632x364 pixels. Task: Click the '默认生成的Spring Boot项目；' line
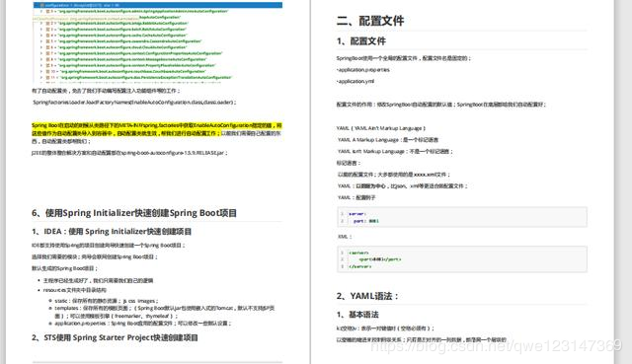[x=64, y=268]
